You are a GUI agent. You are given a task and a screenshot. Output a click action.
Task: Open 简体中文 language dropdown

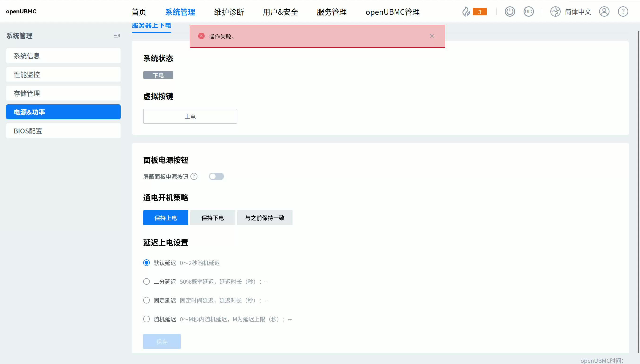tap(578, 12)
